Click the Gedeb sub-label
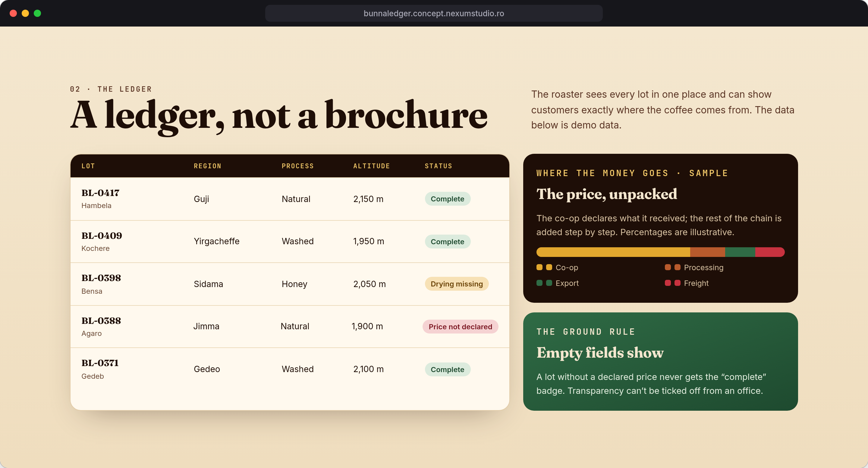Screen dimensions: 868x468 (92, 376)
